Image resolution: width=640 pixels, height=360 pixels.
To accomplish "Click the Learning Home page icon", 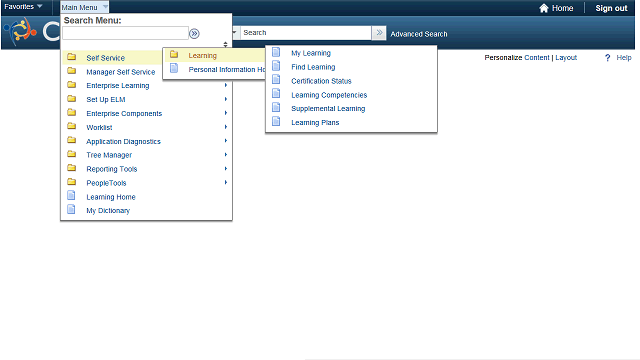I will [71, 196].
